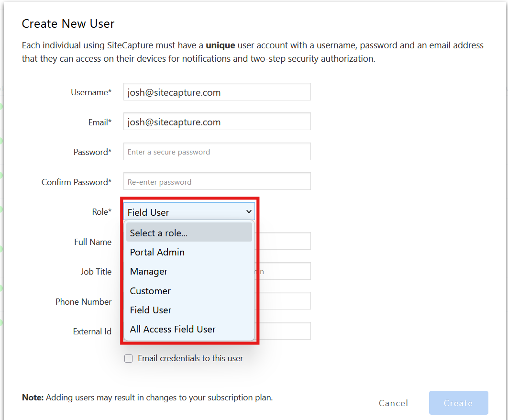508x420 pixels.
Task: Focus the Email address field
Action: 217,122
